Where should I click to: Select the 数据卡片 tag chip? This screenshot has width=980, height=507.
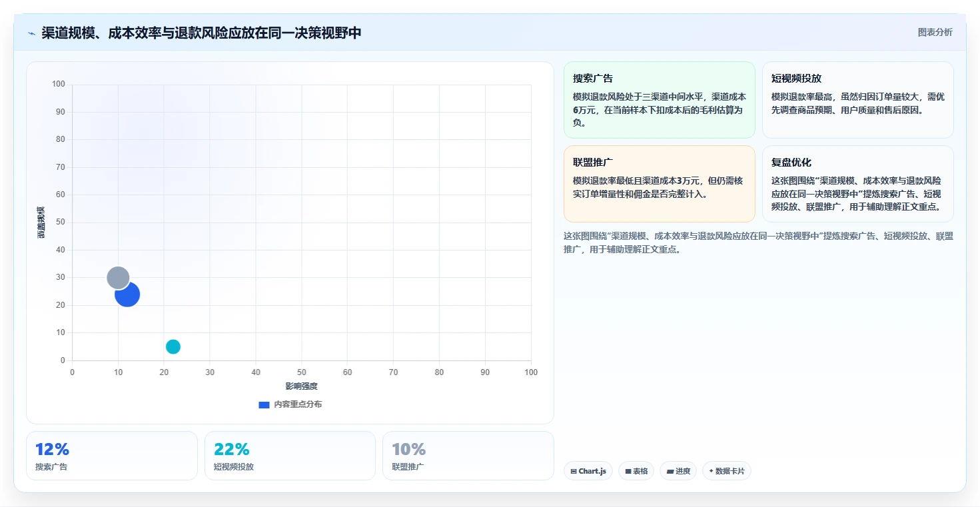tap(727, 471)
